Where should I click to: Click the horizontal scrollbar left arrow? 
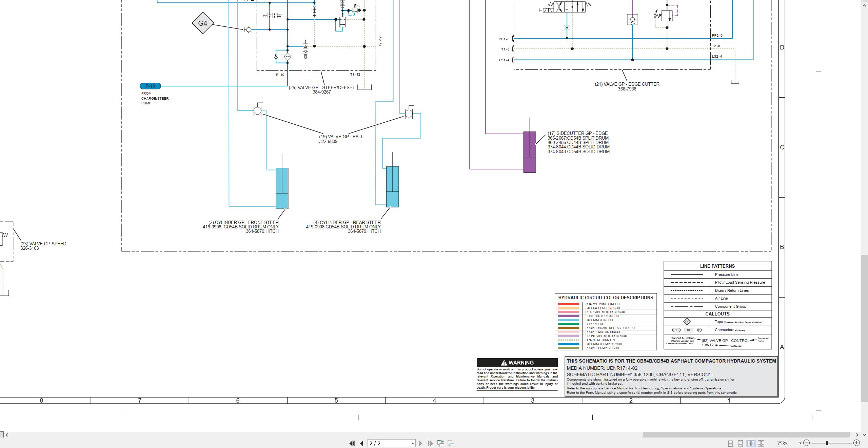click(7, 435)
